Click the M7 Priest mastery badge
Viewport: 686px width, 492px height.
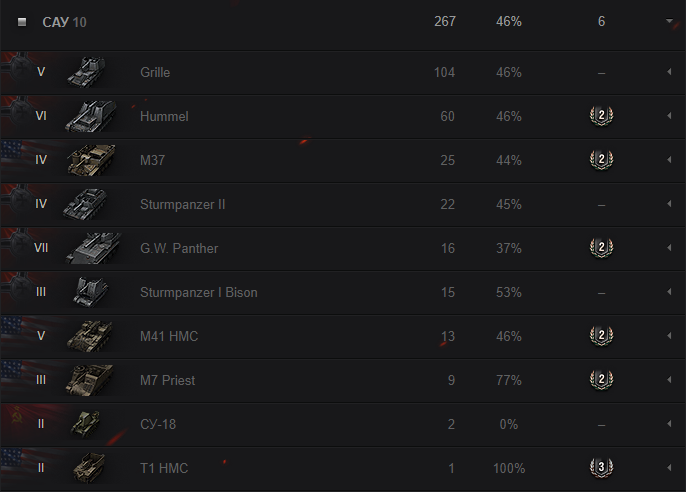pos(601,380)
